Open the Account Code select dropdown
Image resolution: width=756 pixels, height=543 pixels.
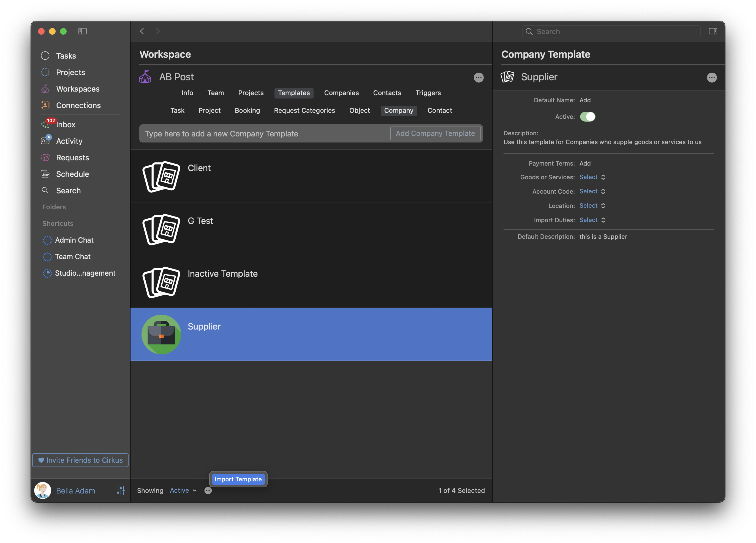click(592, 191)
